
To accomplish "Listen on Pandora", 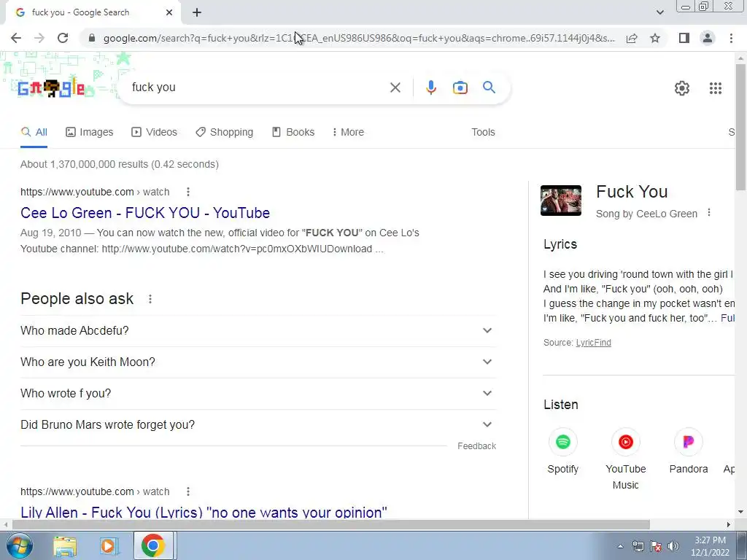I will 689,451.
